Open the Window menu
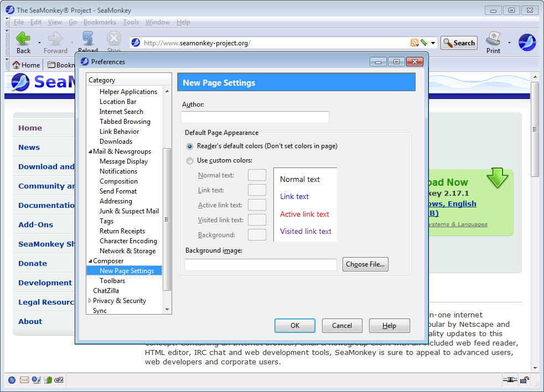Viewport: 544px width, 392px height. point(158,22)
